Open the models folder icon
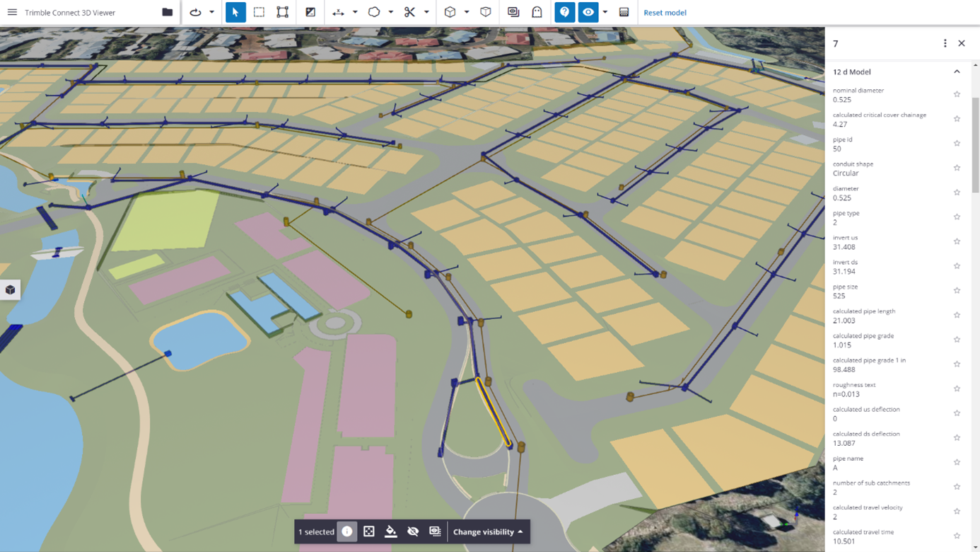 167,12
